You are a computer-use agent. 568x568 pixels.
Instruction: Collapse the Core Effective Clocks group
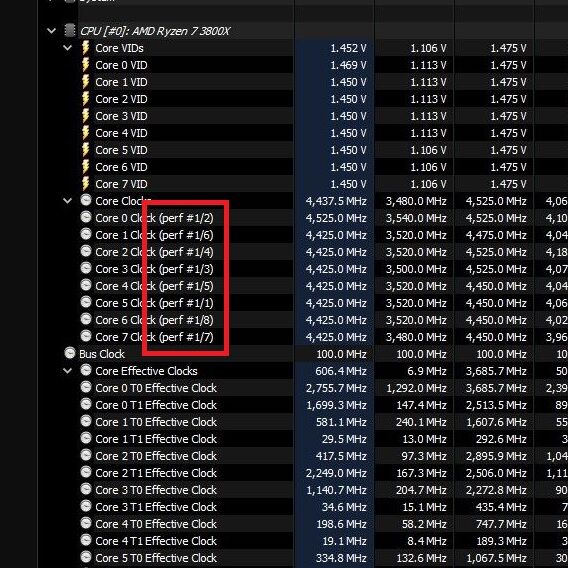67,371
